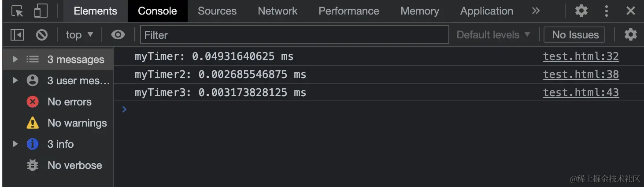Switch to the Sources tab

pos(217,11)
